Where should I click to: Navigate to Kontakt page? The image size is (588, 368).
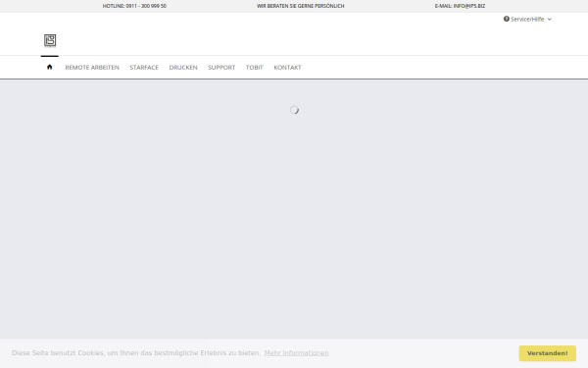[x=287, y=67]
